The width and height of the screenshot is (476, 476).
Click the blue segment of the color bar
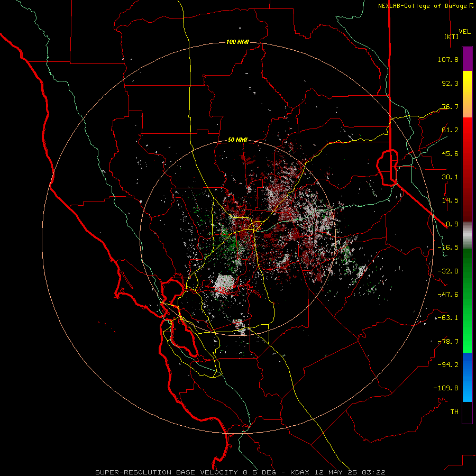pyautogui.click(x=467, y=377)
